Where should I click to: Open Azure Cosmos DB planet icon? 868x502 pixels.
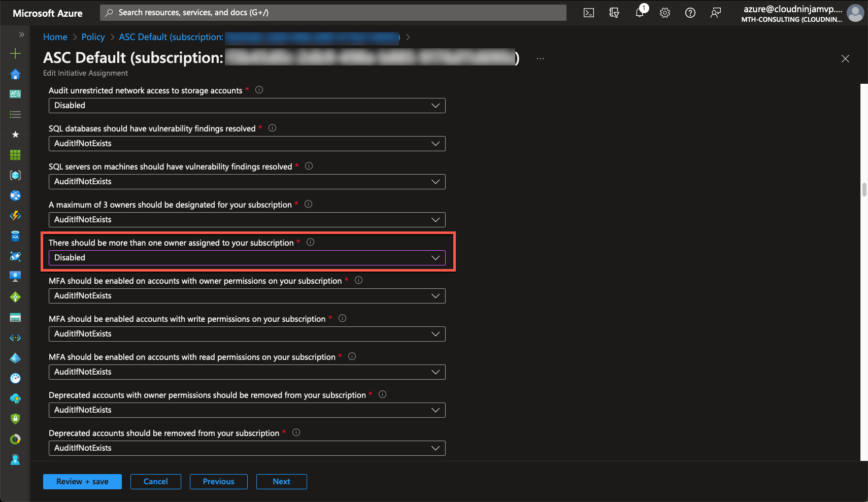click(15, 256)
